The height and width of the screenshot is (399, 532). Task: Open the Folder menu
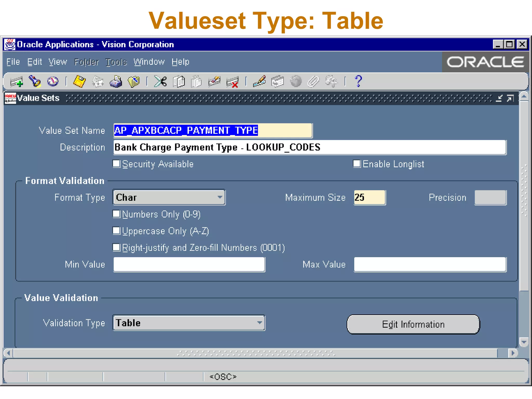click(x=87, y=62)
